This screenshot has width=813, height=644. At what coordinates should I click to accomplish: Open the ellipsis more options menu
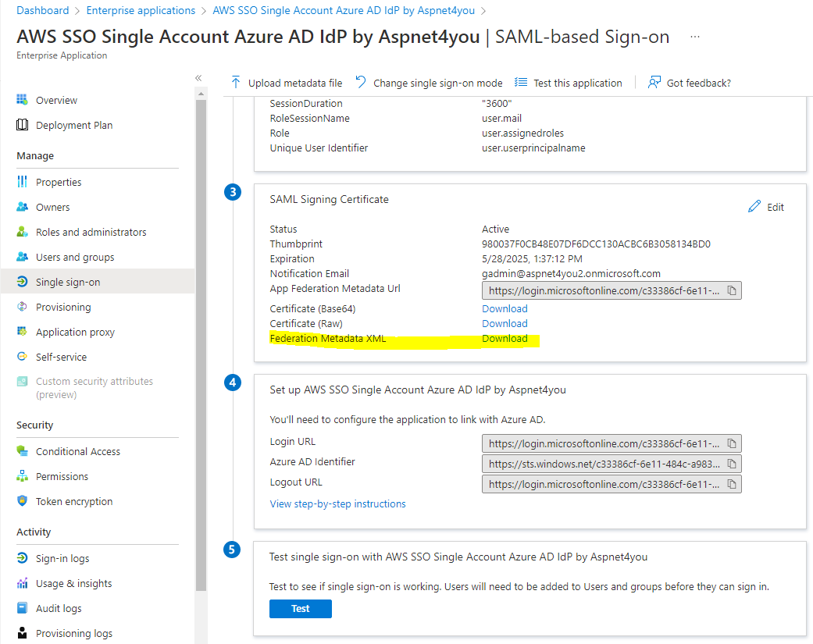(695, 37)
